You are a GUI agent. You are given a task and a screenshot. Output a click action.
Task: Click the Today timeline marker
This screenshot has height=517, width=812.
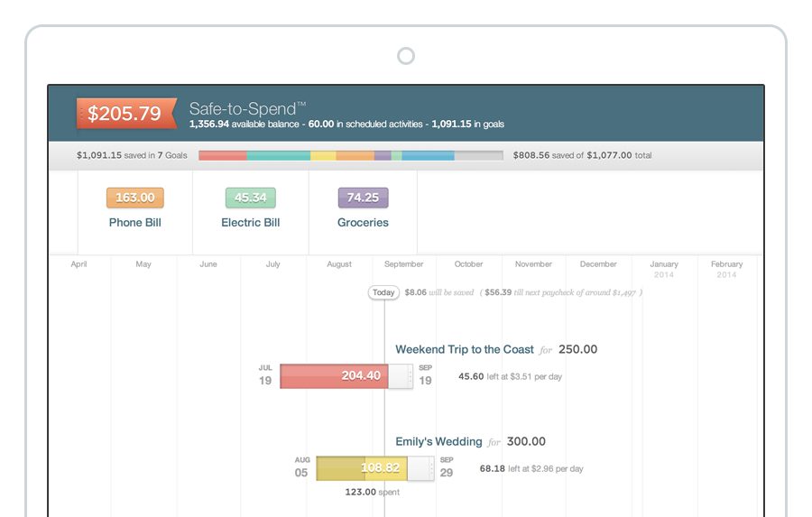tap(383, 292)
